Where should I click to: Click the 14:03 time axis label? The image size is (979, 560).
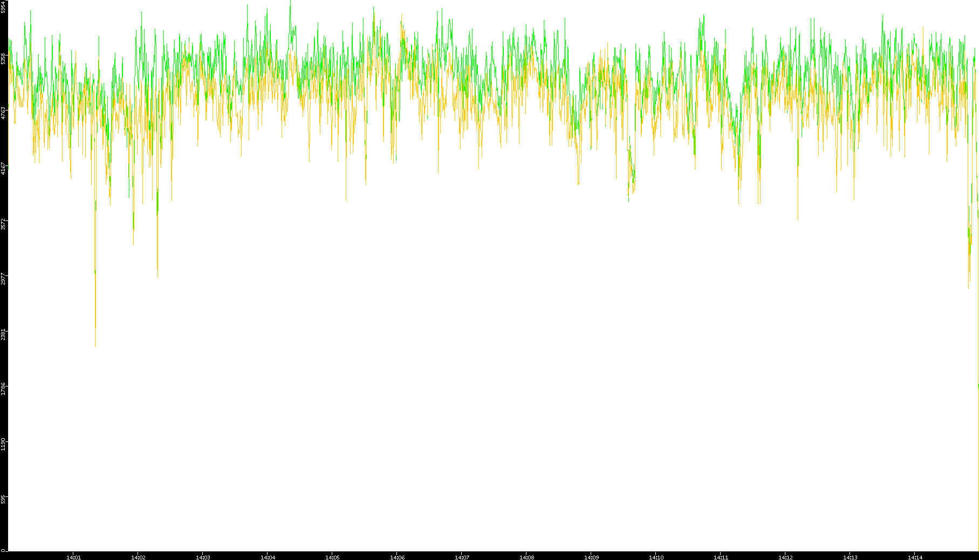click(x=203, y=557)
